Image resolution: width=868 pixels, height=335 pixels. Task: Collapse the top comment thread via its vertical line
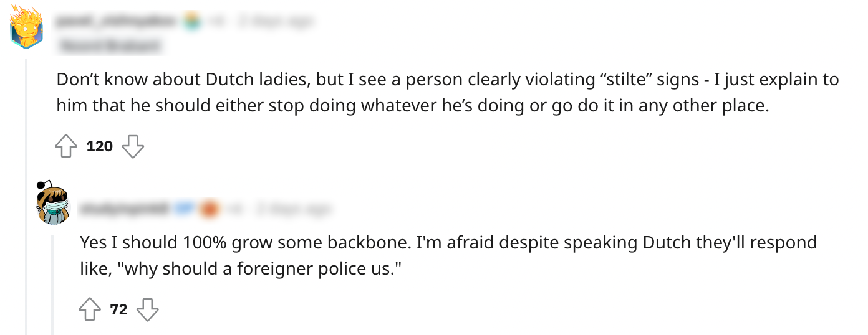(x=26, y=187)
